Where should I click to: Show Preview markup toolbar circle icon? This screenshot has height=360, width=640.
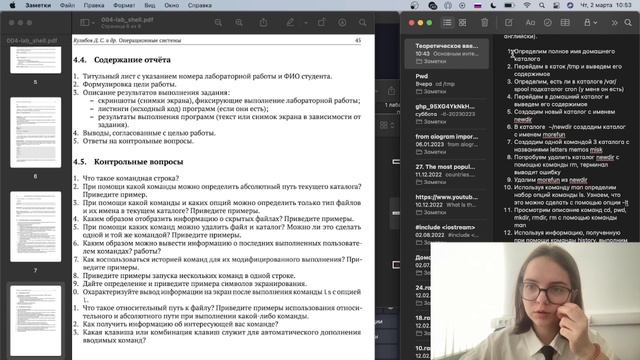point(342,23)
